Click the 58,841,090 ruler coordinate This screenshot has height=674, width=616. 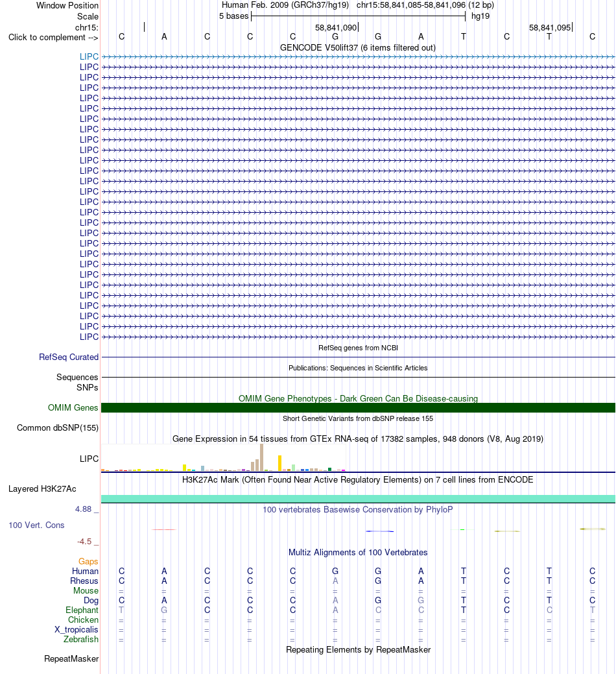(x=336, y=27)
